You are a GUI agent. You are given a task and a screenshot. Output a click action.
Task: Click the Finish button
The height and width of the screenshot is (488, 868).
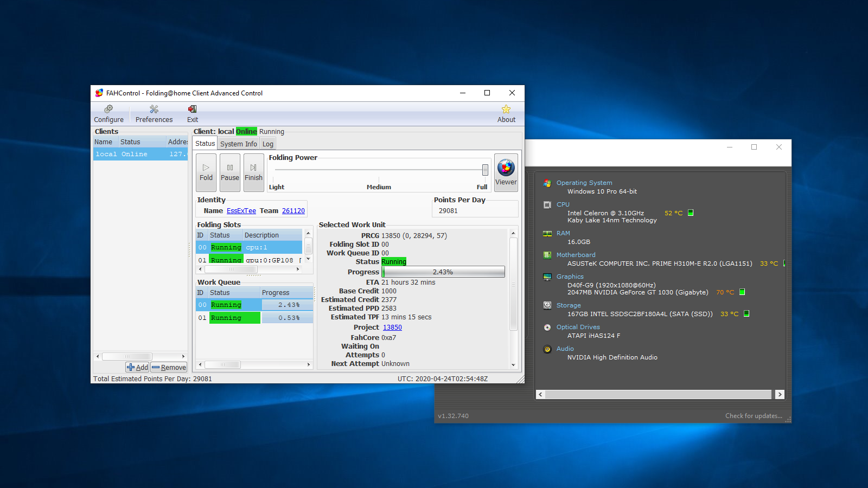(253, 172)
